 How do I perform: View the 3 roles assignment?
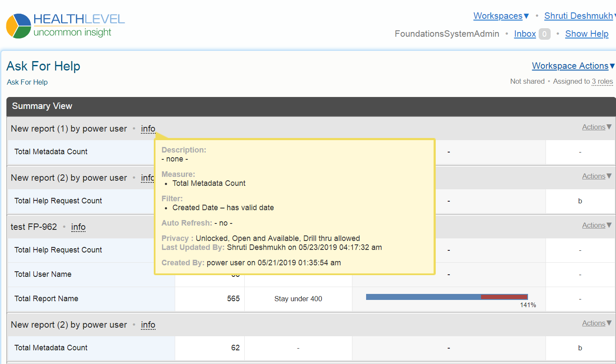point(602,81)
